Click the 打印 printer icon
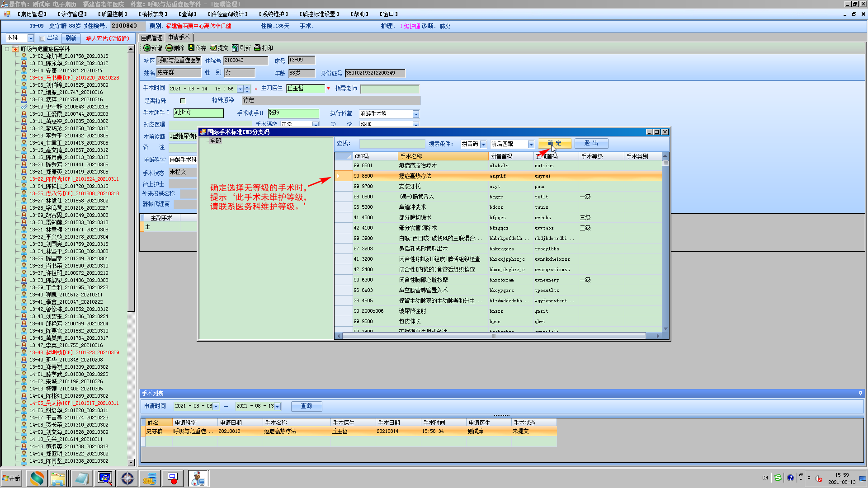 click(x=257, y=48)
